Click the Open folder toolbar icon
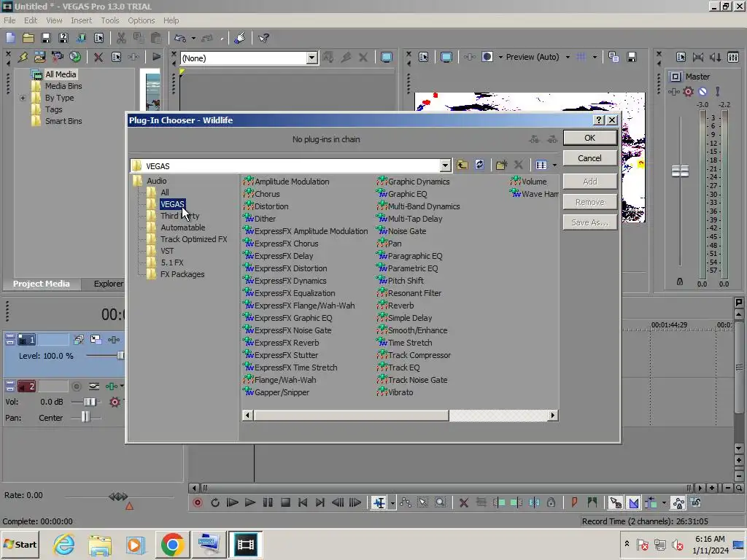Viewport: 747px width, 560px height. pos(28,38)
